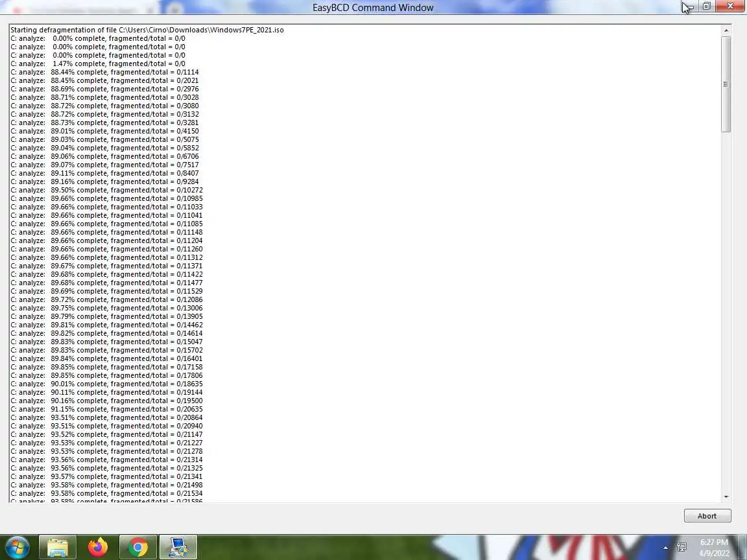
Task: Open the Windows Start orb
Action: point(18,547)
